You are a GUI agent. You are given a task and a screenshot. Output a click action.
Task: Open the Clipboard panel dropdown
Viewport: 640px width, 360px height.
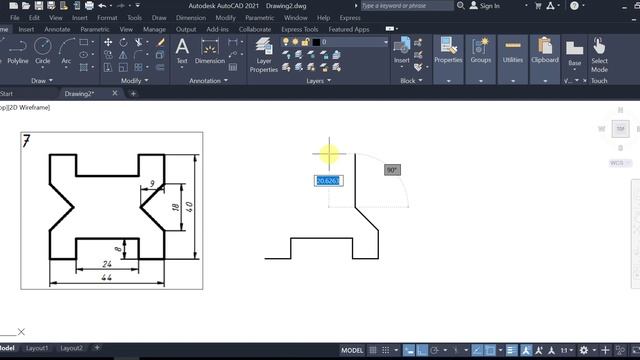[545, 81]
